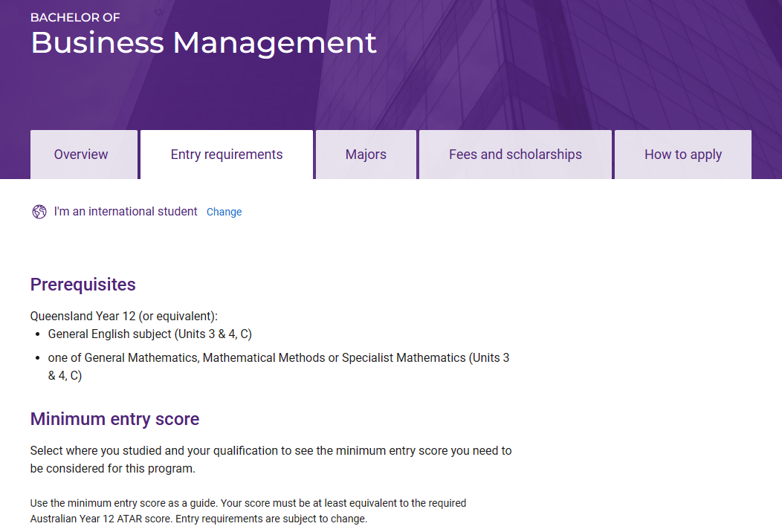Click the "Specialist Mathematics" text in prerequisites
Screen dimensions: 782x532
[x=404, y=357]
